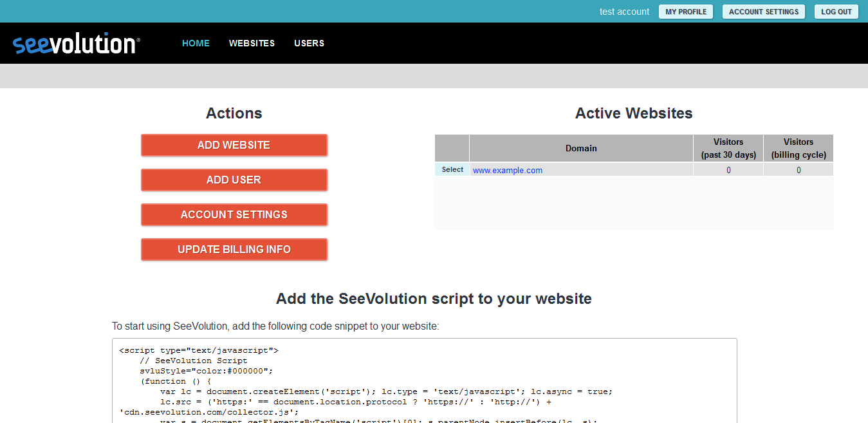The width and height of the screenshot is (868, 423).
Task: Click the UPDATE BILLING INFO button
Action: coord(234,249)
